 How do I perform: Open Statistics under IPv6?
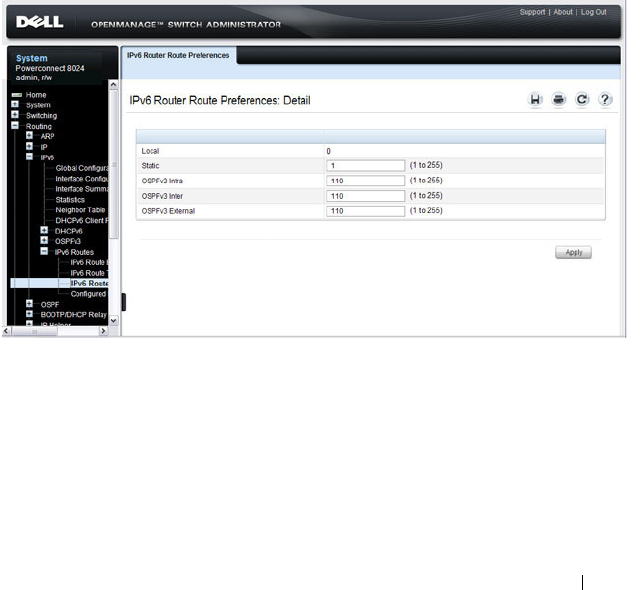[70, 200]
